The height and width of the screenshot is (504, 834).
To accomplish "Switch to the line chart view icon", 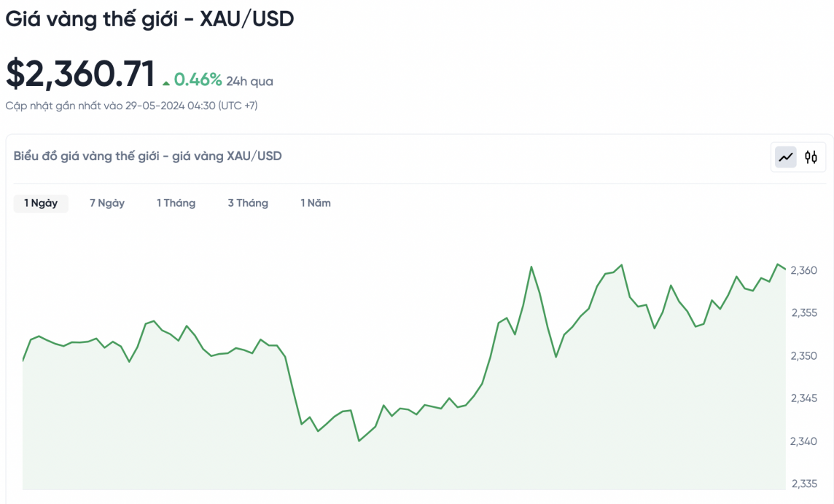I will point(785,157).
